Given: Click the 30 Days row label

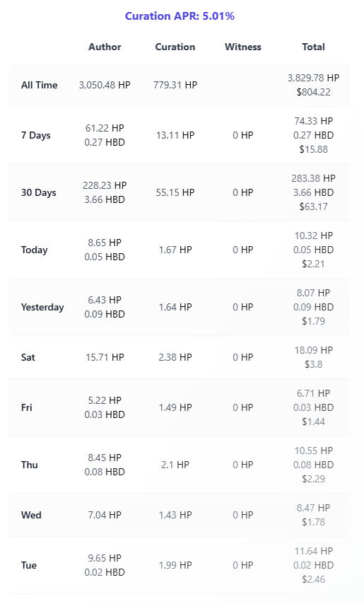Looking at the screenshot, I should (x=38, y=192).
